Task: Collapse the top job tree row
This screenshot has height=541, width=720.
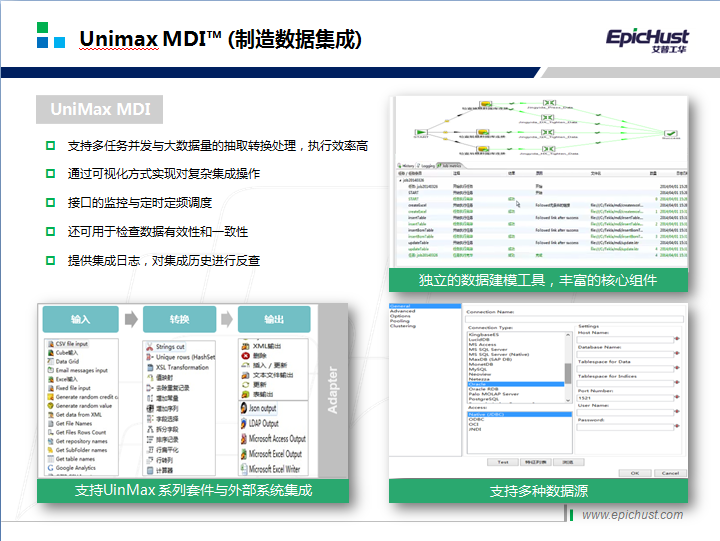Action: click(400, 180)
